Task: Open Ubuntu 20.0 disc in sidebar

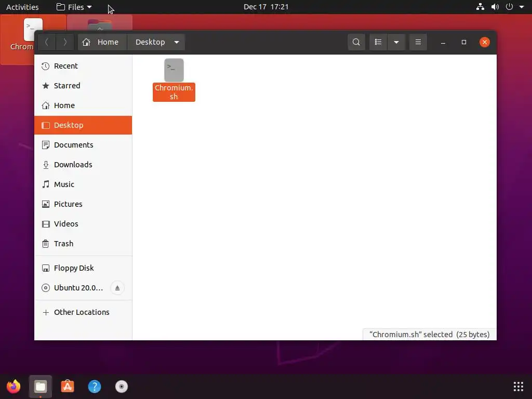Action: coord(78,288)
